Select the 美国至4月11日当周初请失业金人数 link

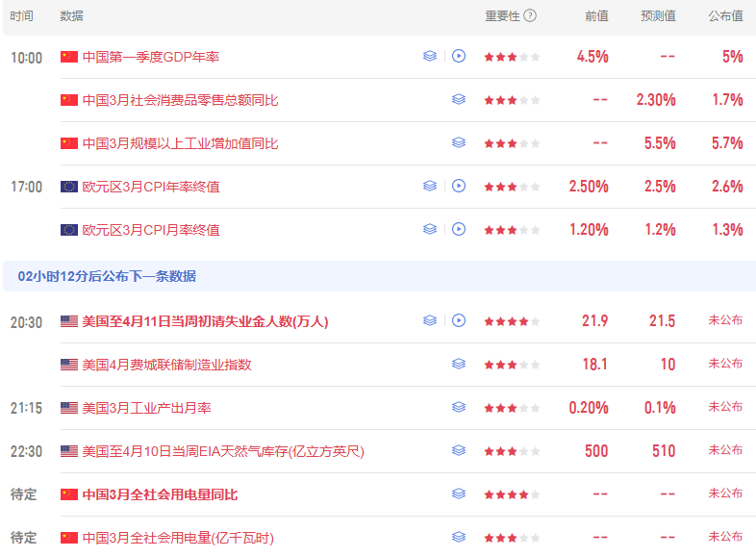(205, 321)
